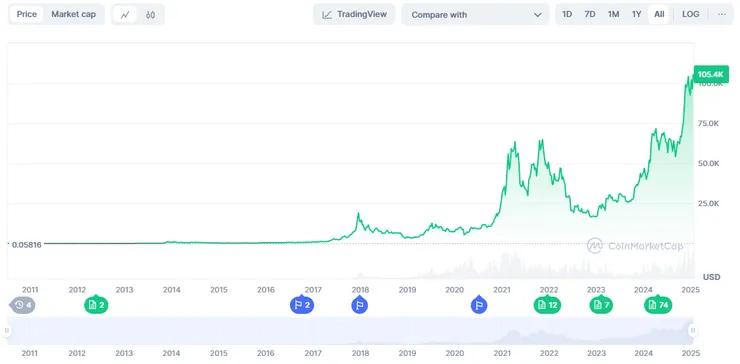Viewport: 740px width, 364px height.
Task: Switch to the Price tab
Action: point(26,14)
